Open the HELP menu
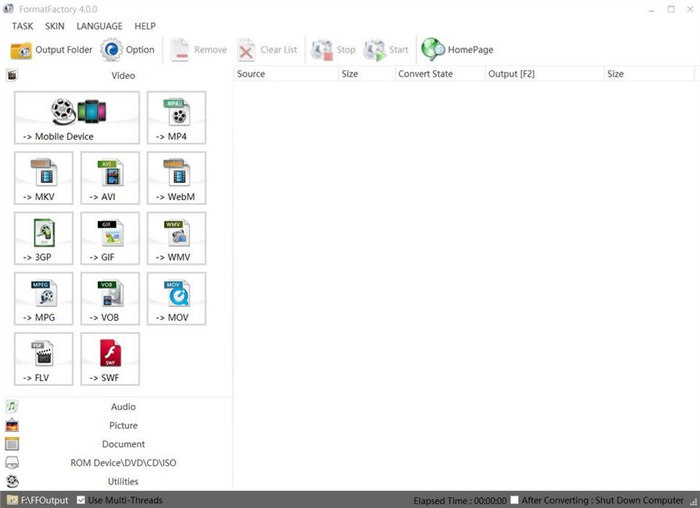 point(145,26)
